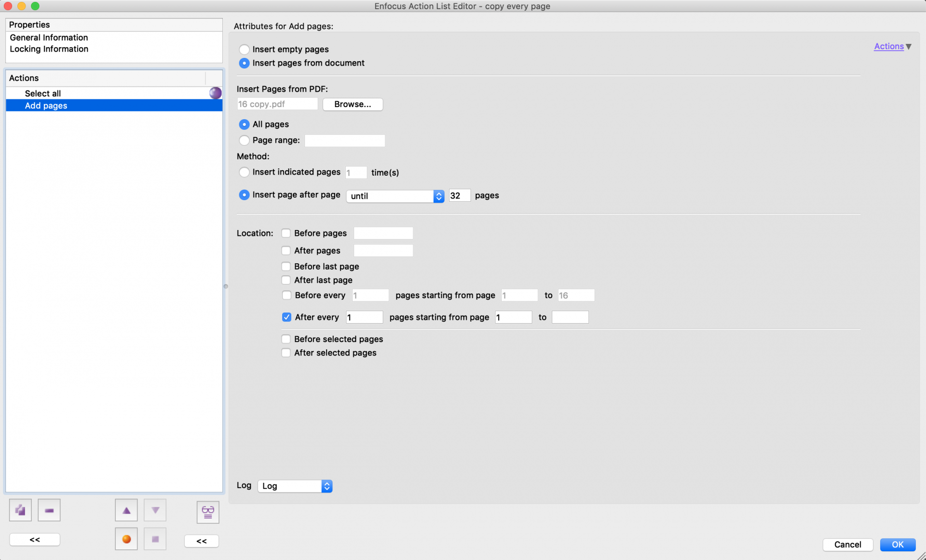This screenshot has width=926, height=560.
Task: Enable After pages location checkbox
Action: pyautogui.click(x=286, y=251)
